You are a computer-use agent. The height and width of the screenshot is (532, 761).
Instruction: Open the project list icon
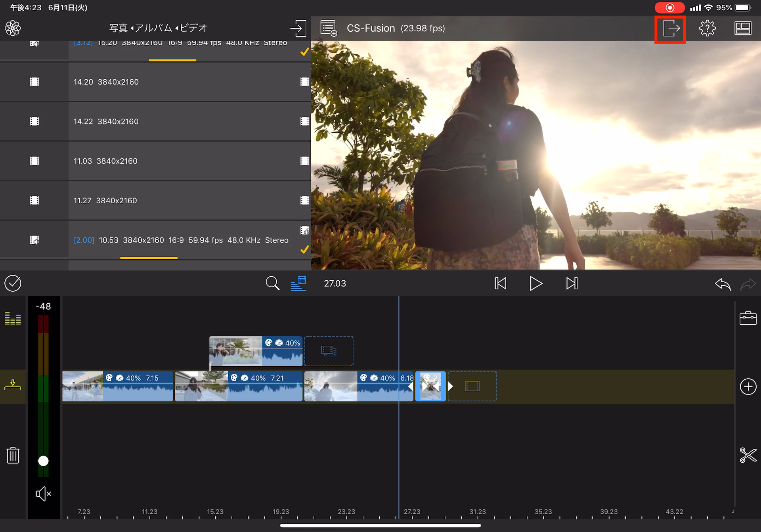click(x=329, y=29)
